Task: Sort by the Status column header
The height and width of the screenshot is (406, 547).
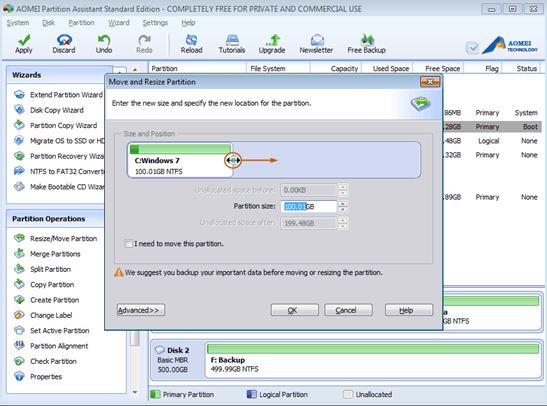Action: click(522, 68)
